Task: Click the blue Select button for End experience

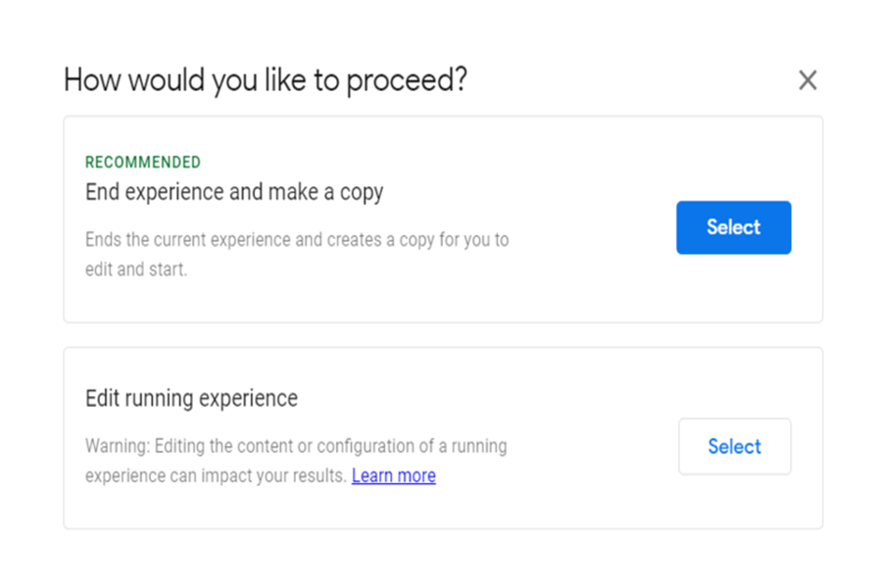Action: click(733, 227)
